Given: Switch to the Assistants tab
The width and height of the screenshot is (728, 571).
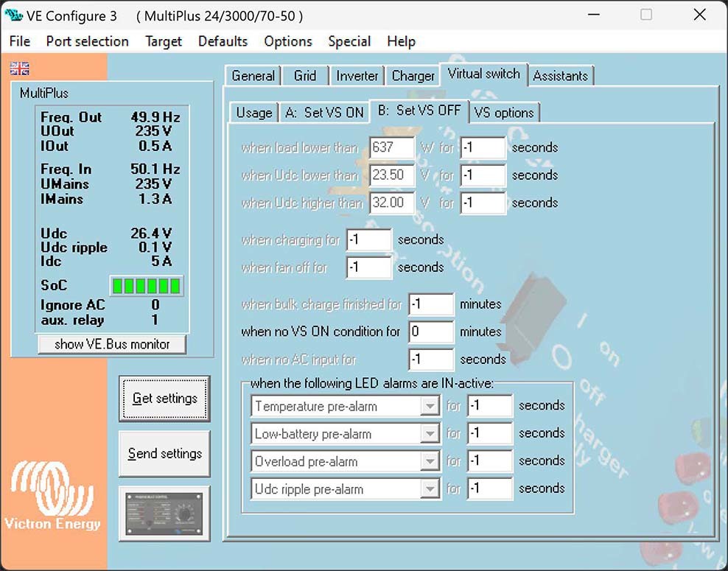Looking at the screenshot, I should tap(560, 76).
